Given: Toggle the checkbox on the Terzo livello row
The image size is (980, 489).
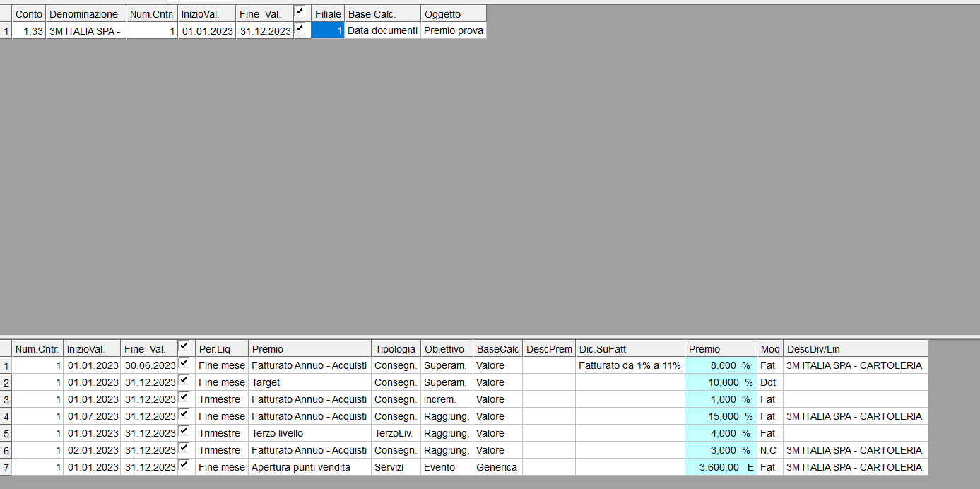Looking at the screenshot, I should point(184,431).
